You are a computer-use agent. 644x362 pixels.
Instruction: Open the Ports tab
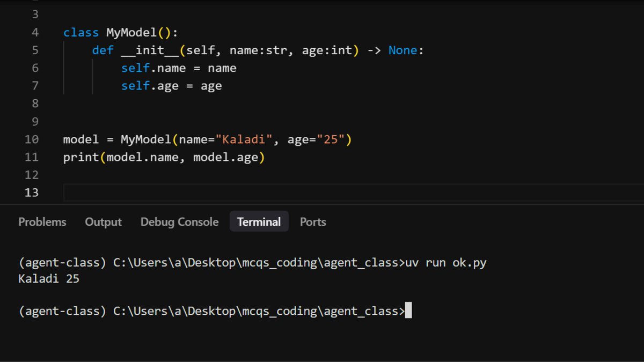coord(313,221)
